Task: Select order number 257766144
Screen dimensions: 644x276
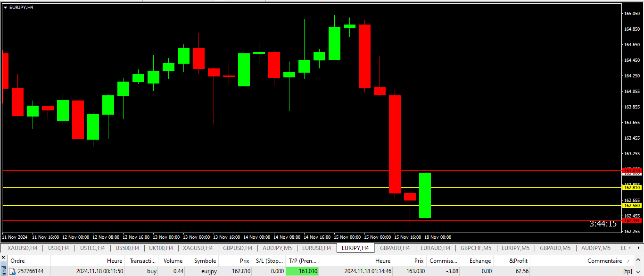Action: [x=31, y=271]
